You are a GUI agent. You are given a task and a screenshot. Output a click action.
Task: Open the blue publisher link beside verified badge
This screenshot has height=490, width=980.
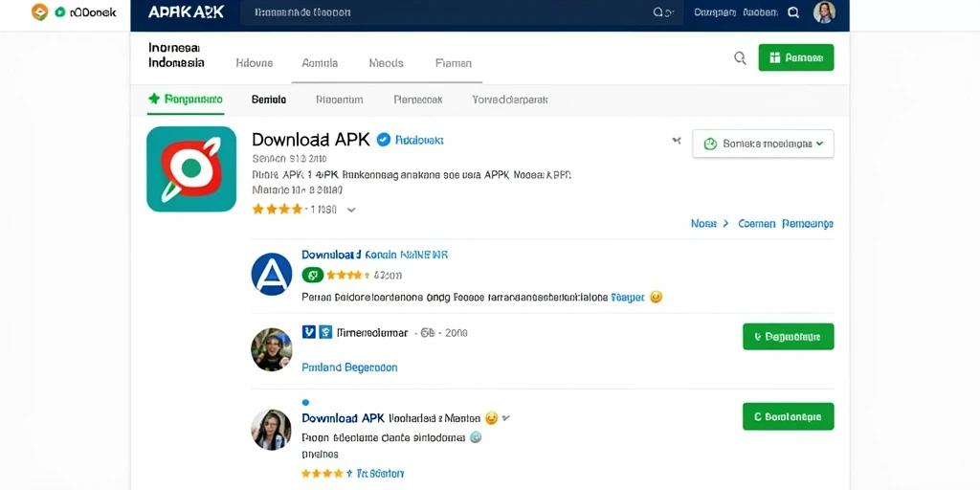[419, 141]
